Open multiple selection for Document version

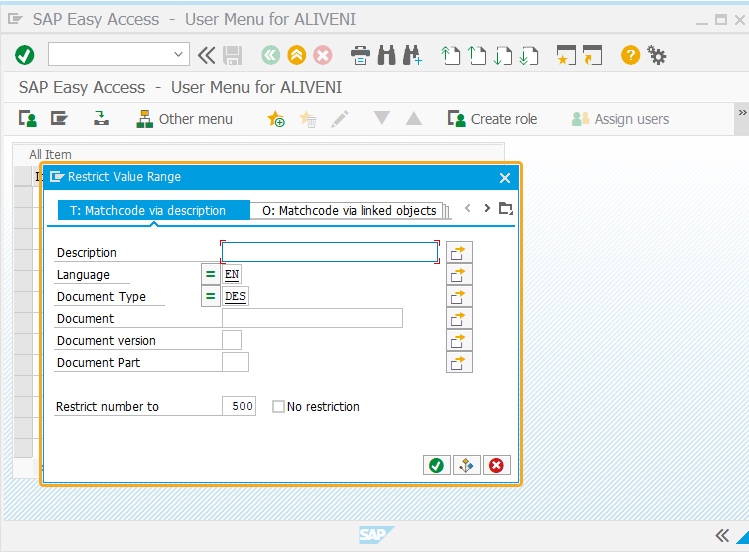pos(459,340)
